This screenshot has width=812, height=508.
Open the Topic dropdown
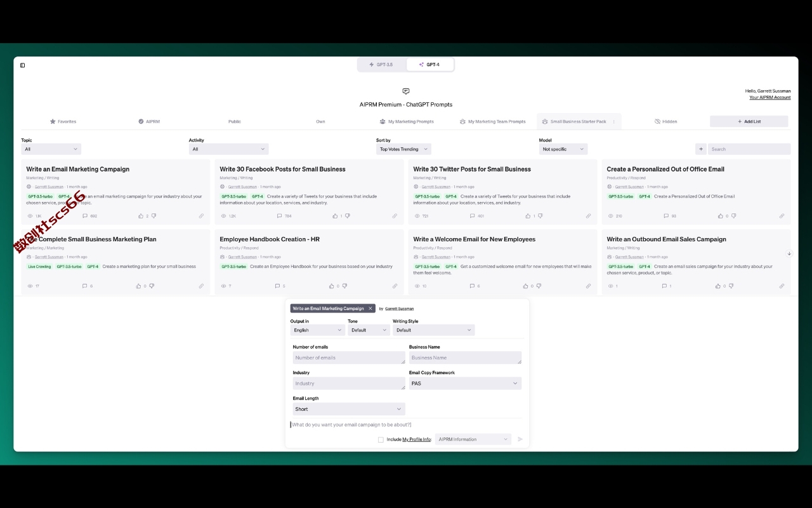coord(51,149)
